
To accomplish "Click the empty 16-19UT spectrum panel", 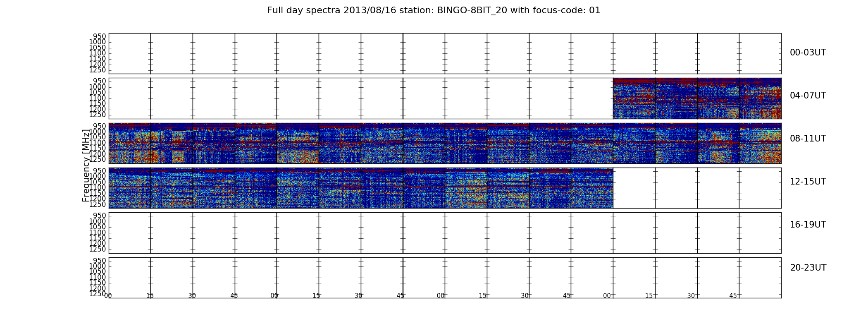I will pos(445,233).
